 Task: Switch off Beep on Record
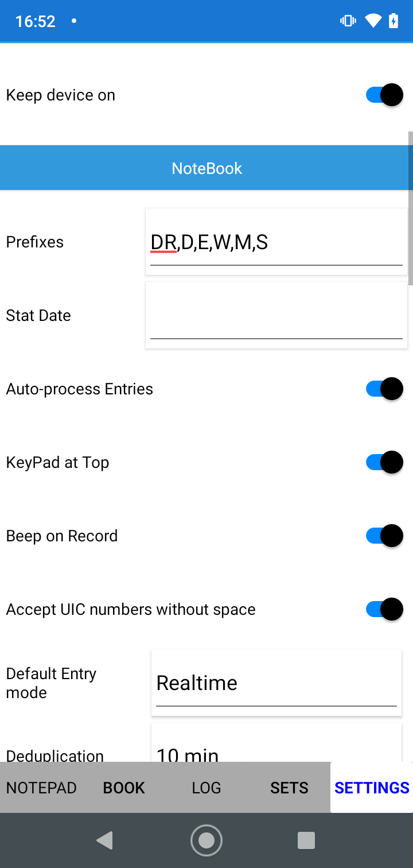(x=384, y=536)
